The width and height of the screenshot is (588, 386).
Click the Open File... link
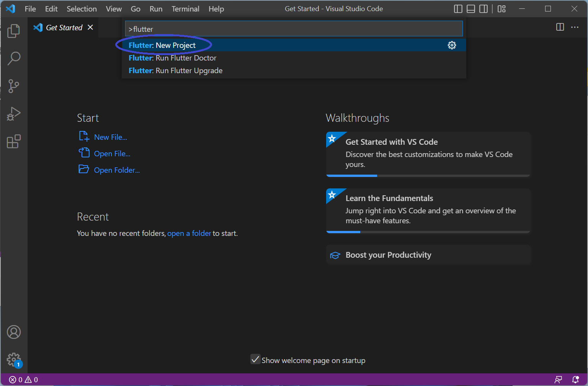[x=112, y=154]
